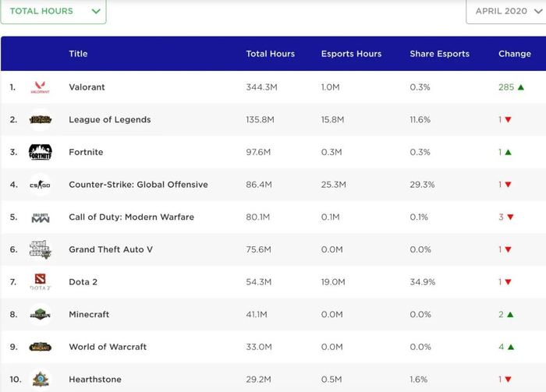This screenshot has width=546, height=392.
Task: Select the Fortnite logo icon
Action: click(x=40, y=152)
